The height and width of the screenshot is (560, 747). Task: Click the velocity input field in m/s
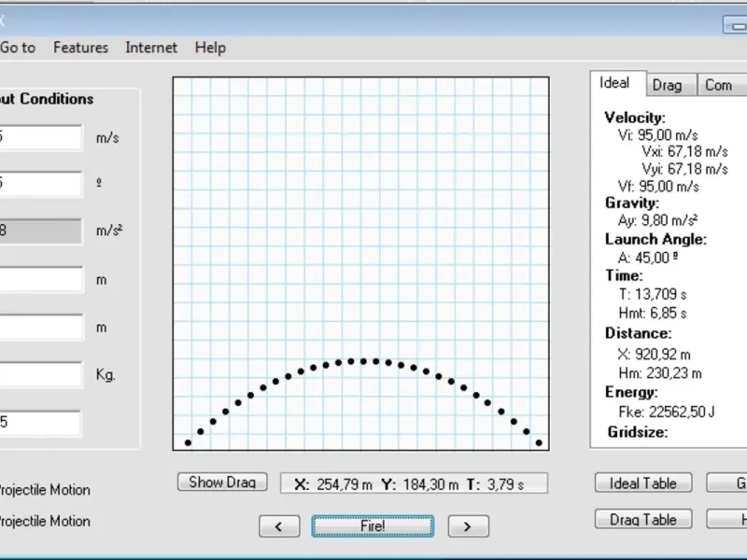coord(40,137)
